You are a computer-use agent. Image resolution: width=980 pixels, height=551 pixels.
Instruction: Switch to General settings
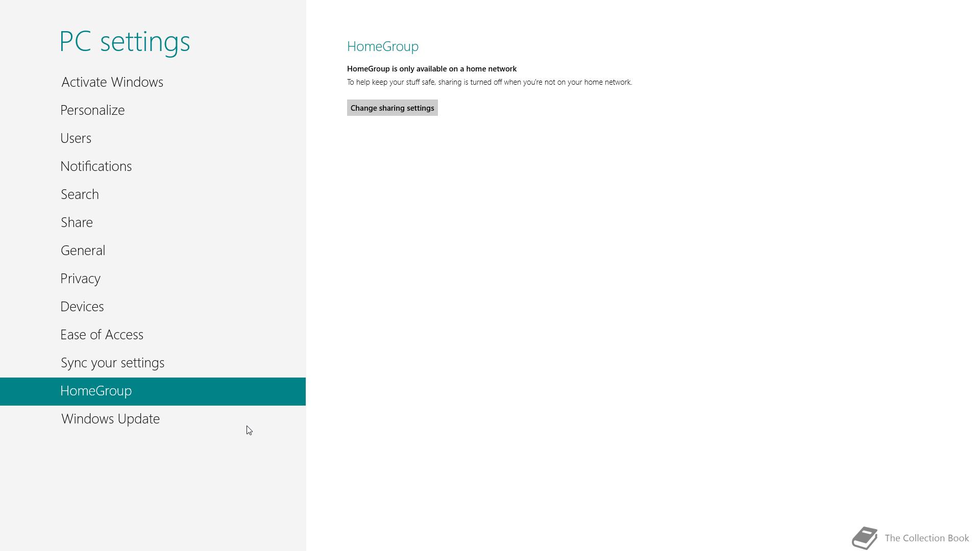[83, 251]
